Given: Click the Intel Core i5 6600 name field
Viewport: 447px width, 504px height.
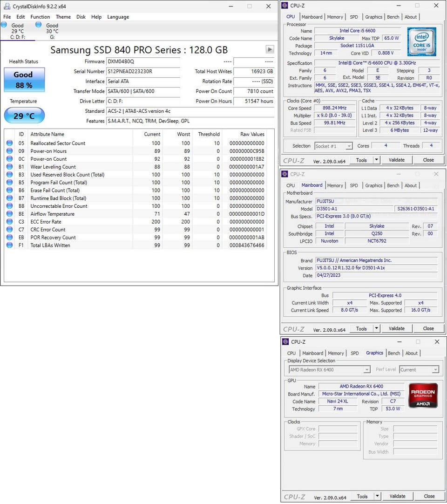Looking at the screenshot, I should (x=357, y=31).
